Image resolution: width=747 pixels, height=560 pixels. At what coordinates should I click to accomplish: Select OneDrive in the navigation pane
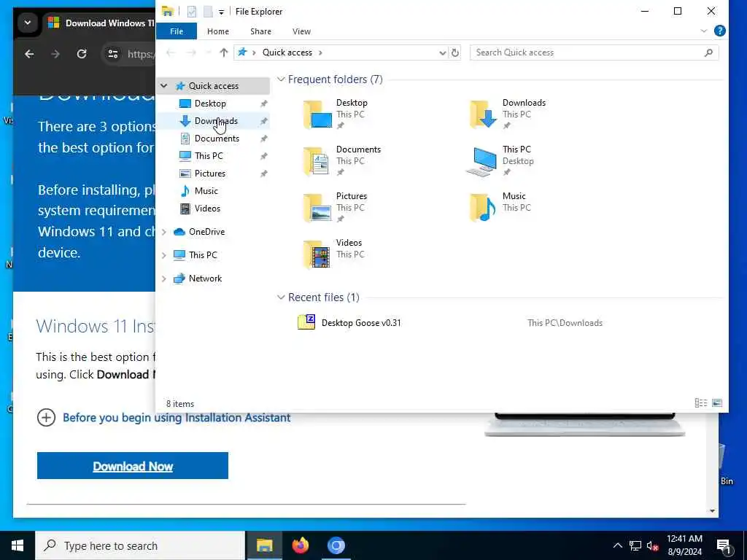pos(206,232)
